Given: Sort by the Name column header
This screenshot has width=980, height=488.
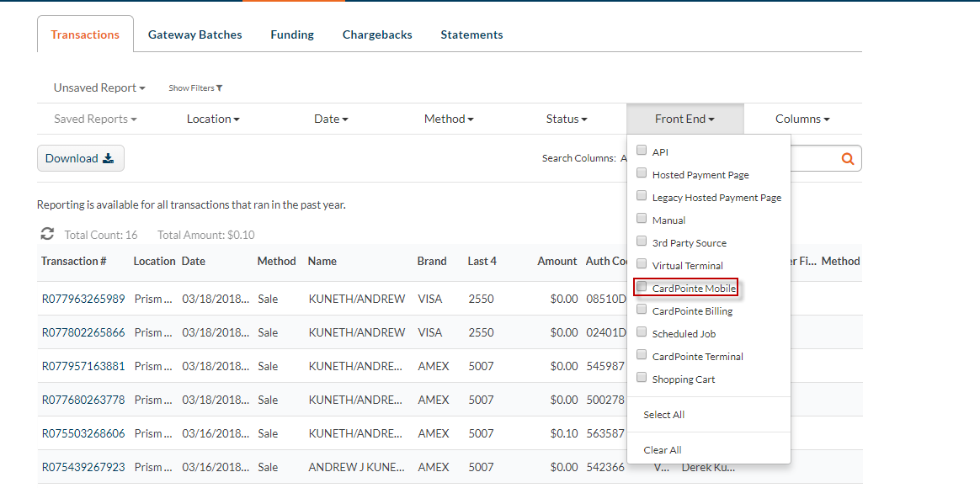Looking at the screenshot, I should pos(322,261).
